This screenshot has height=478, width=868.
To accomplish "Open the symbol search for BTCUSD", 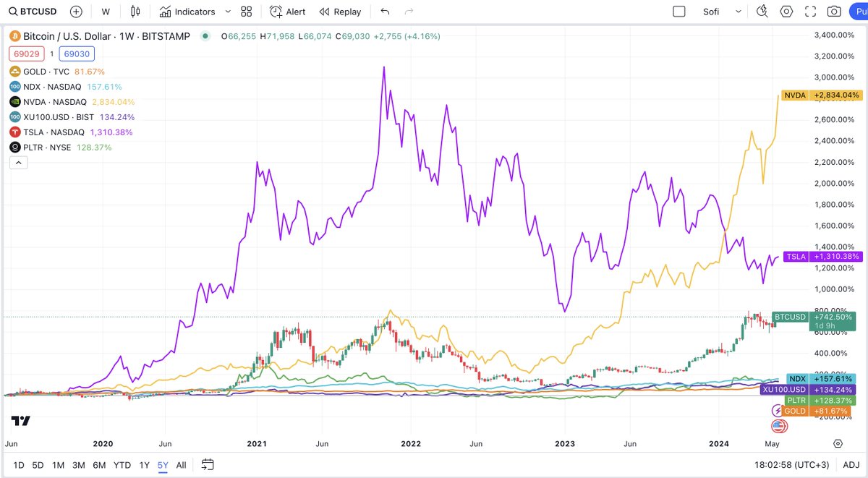I will coord(33,12).
